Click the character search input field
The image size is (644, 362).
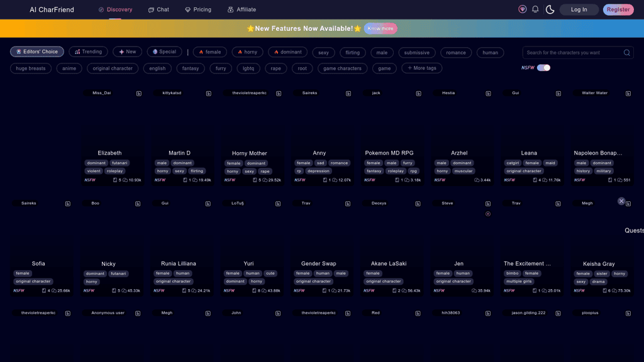572,53
